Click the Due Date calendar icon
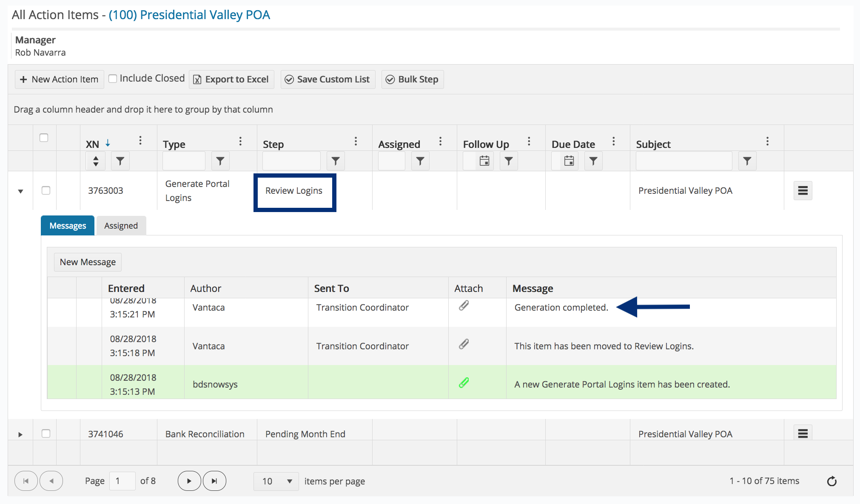 [x=569, y=161]
